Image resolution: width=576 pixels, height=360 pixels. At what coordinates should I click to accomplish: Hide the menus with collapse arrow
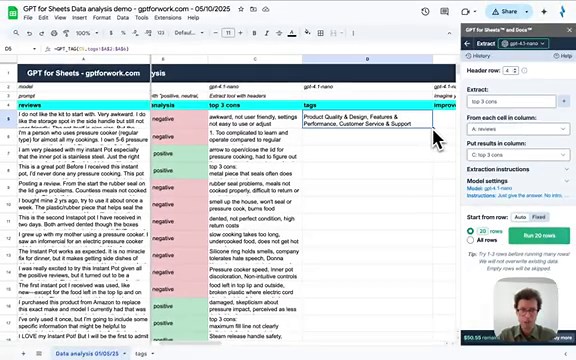[x=449, y=33]
